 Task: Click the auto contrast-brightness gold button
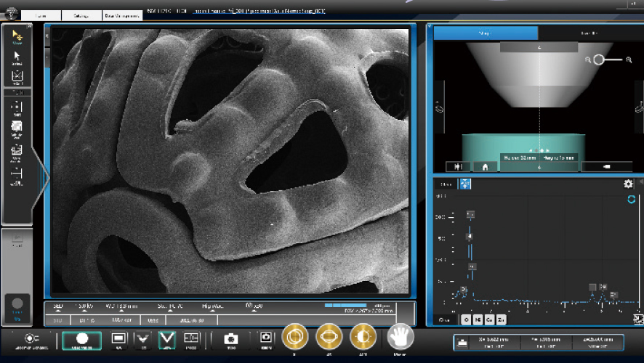click(362, 337)
